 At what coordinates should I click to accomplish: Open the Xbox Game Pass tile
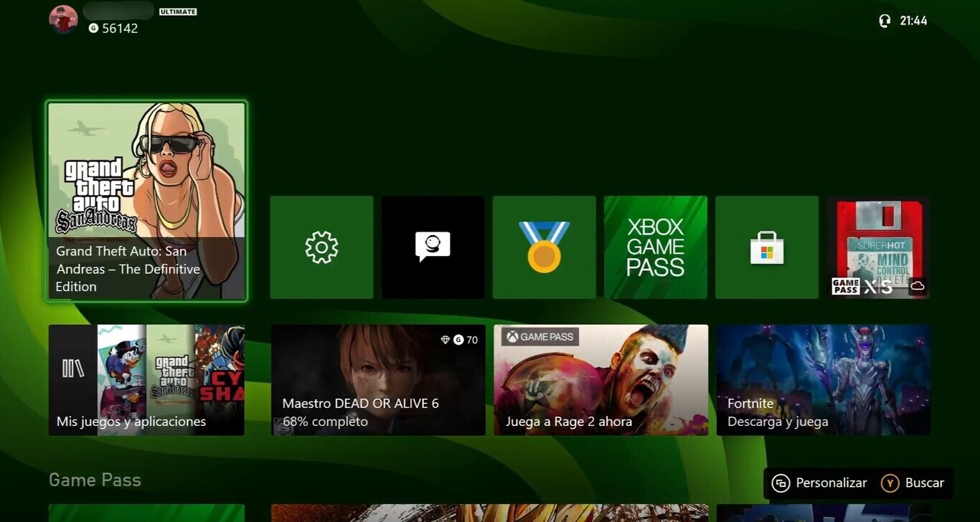655,247
